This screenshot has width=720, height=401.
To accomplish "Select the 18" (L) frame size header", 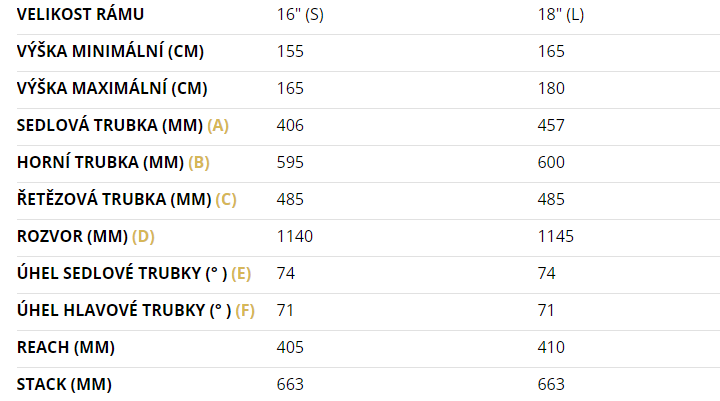I will tap(561, 15).
